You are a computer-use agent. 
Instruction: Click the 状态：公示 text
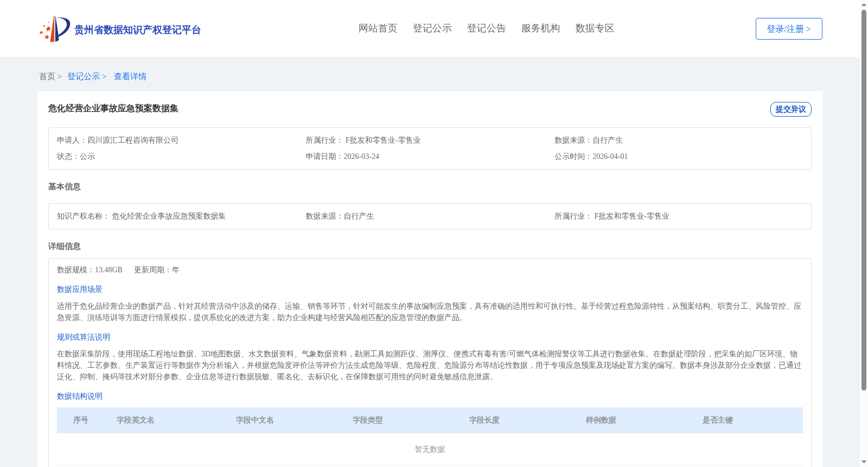pos(76,156)
